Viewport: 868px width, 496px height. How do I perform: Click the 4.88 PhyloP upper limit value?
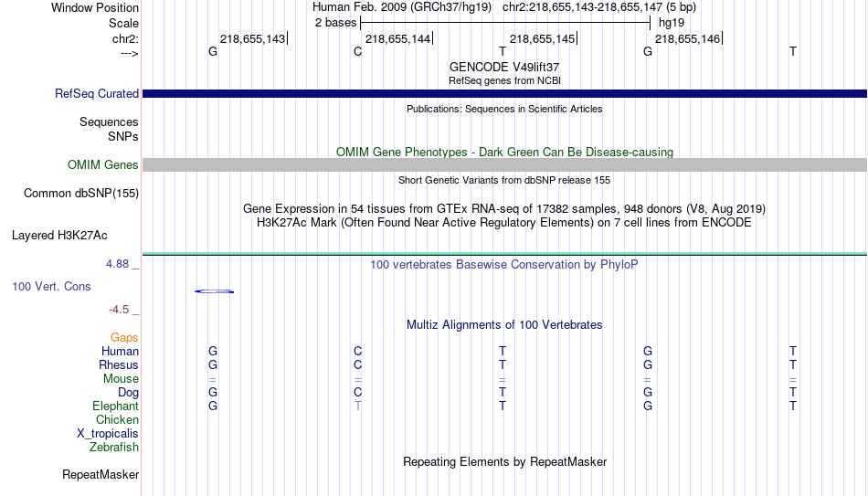[x=117, y=264]
